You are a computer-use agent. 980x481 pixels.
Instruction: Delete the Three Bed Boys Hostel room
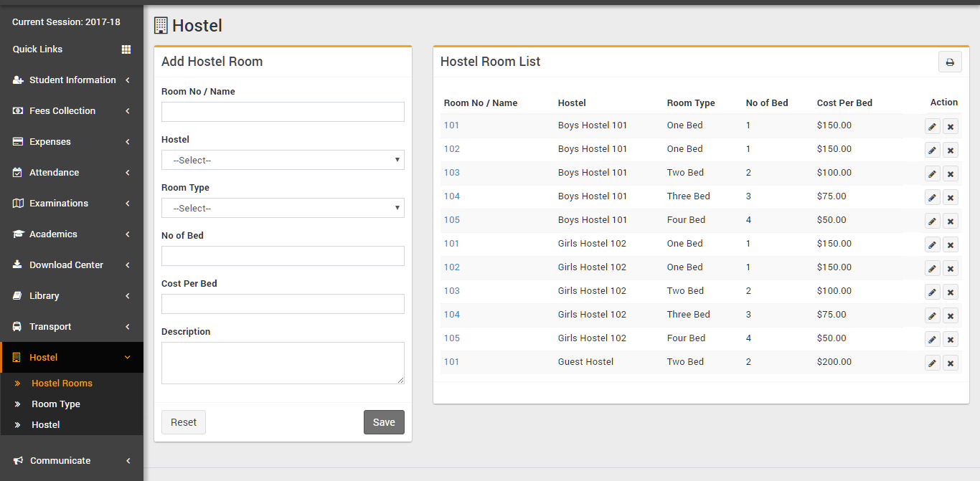[951, 197]
